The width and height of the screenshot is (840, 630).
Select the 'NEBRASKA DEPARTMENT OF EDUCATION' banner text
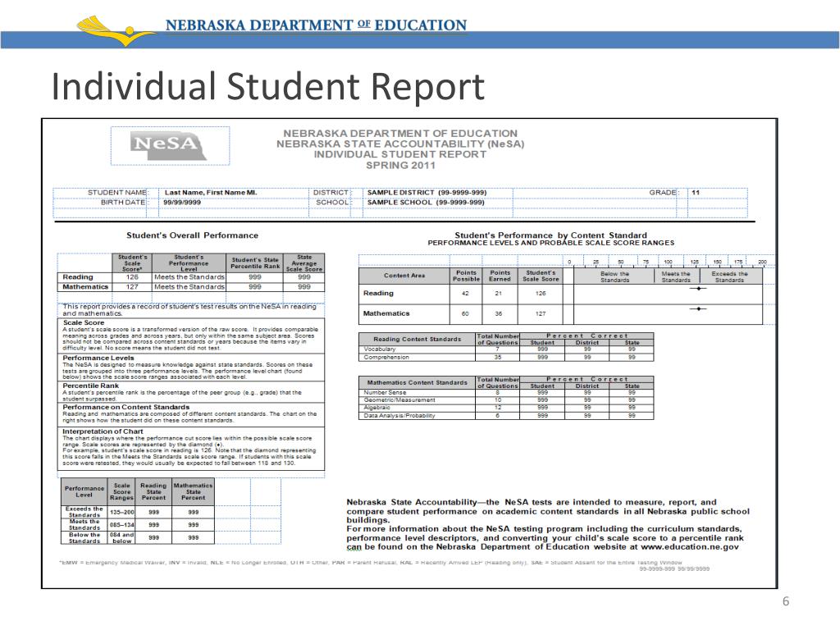coord(316,25)
